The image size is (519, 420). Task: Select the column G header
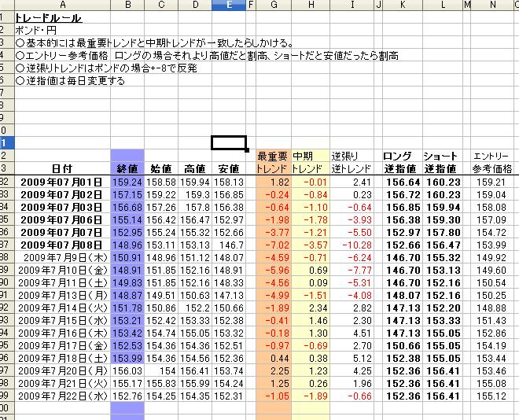(x=273, y=6)
